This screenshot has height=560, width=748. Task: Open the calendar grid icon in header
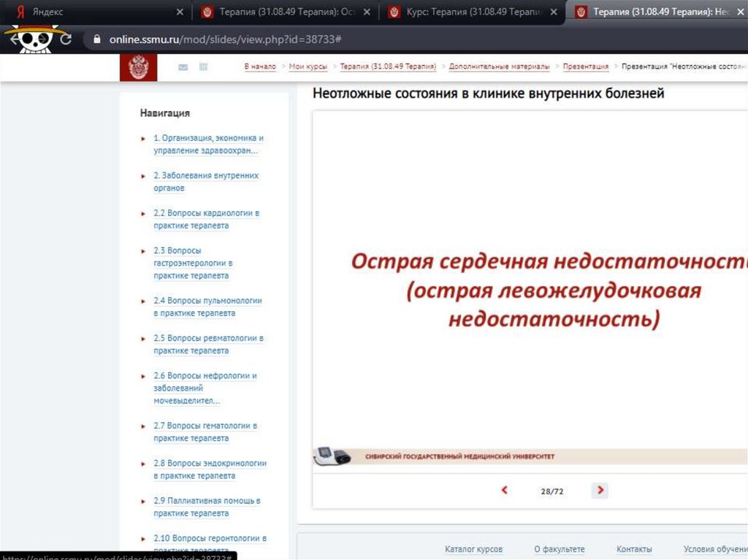[203, 66]
